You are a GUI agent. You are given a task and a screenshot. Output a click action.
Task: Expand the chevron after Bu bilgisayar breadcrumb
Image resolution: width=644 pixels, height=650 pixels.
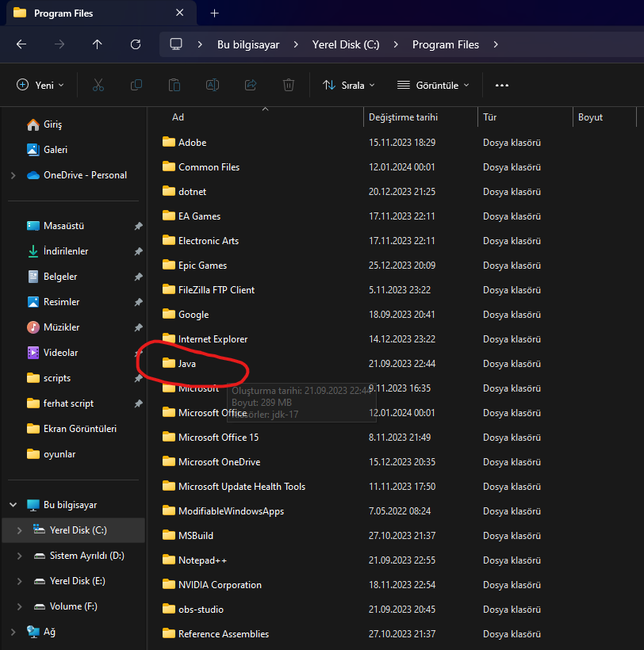296,44
